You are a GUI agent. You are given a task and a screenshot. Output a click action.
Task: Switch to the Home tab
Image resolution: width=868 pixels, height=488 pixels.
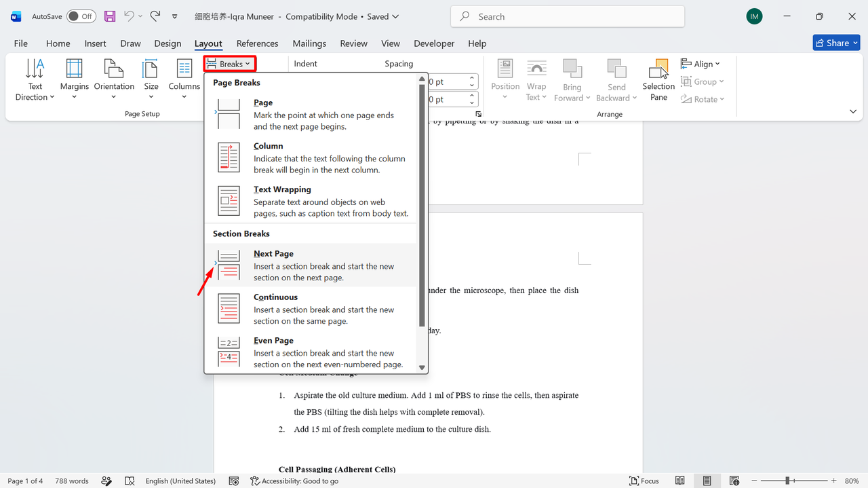click(x=58, y=43)
